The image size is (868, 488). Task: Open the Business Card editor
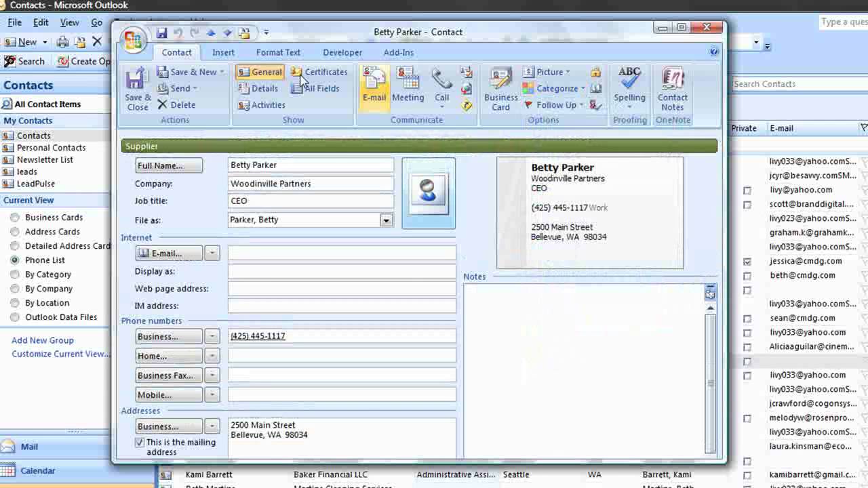[x=500, y=89]
